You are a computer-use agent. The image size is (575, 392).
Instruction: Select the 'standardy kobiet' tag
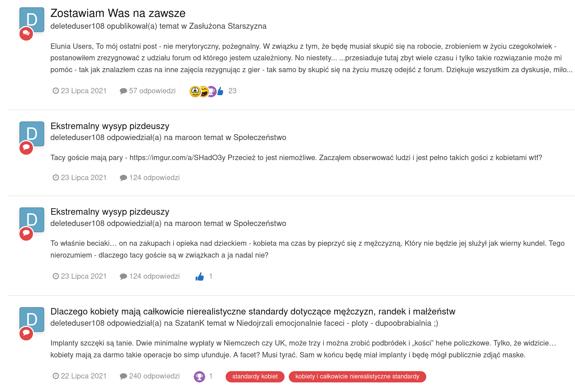[255, 377]
